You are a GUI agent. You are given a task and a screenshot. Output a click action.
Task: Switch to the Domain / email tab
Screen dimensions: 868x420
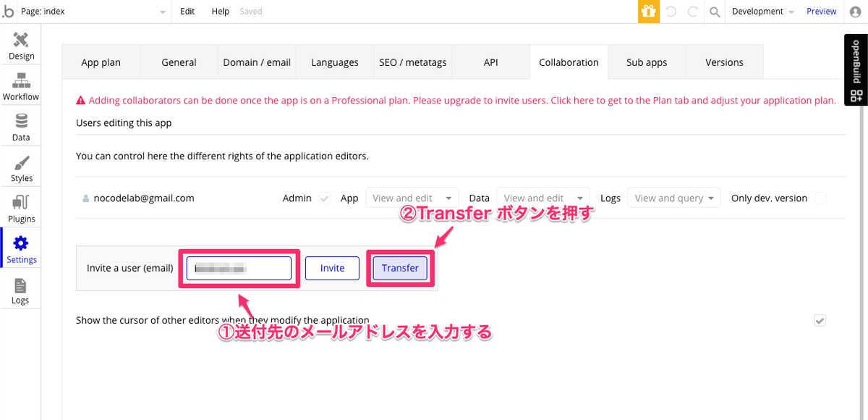click(x=257, y=62)
